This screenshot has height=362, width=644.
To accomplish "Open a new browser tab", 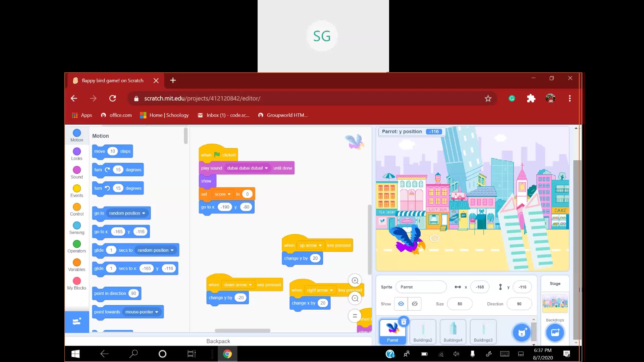I will click(x=173, y=80).
